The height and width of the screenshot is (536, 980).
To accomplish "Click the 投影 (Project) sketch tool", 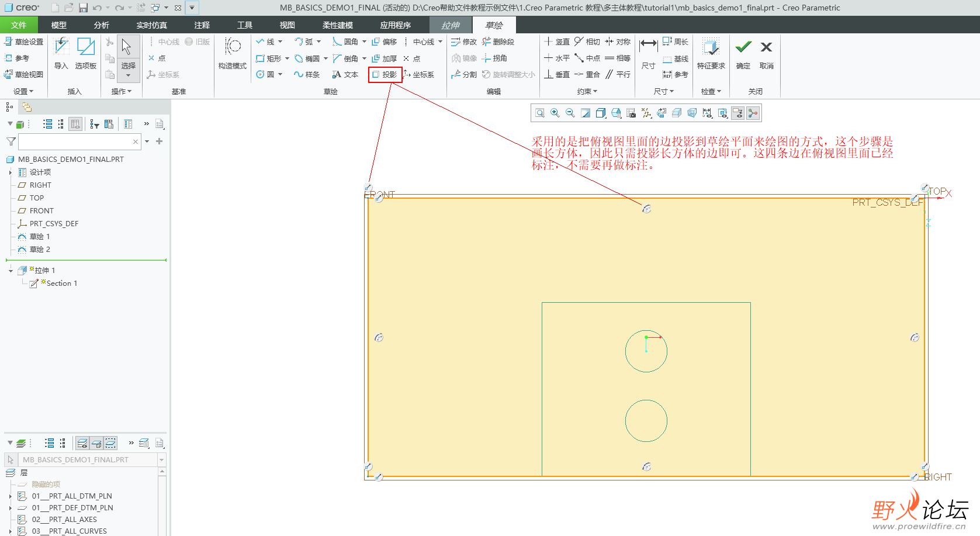I will [385, 74].
